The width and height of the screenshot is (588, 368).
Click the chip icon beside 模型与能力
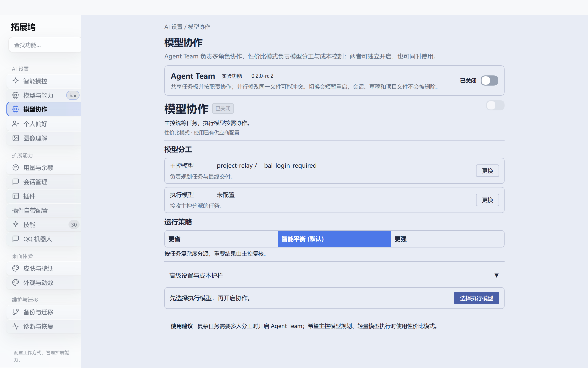pyautogui.click(x=16, y=95)
